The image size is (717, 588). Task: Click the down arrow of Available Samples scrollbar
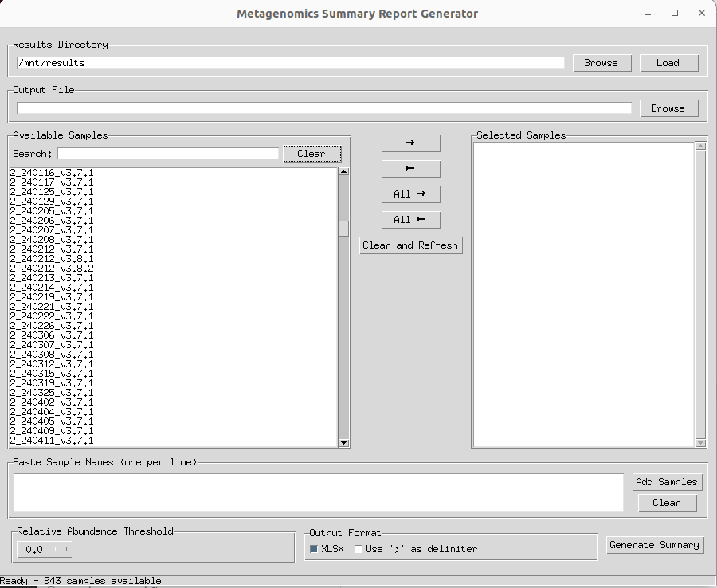pyautogui.click(x=343, y=443)
